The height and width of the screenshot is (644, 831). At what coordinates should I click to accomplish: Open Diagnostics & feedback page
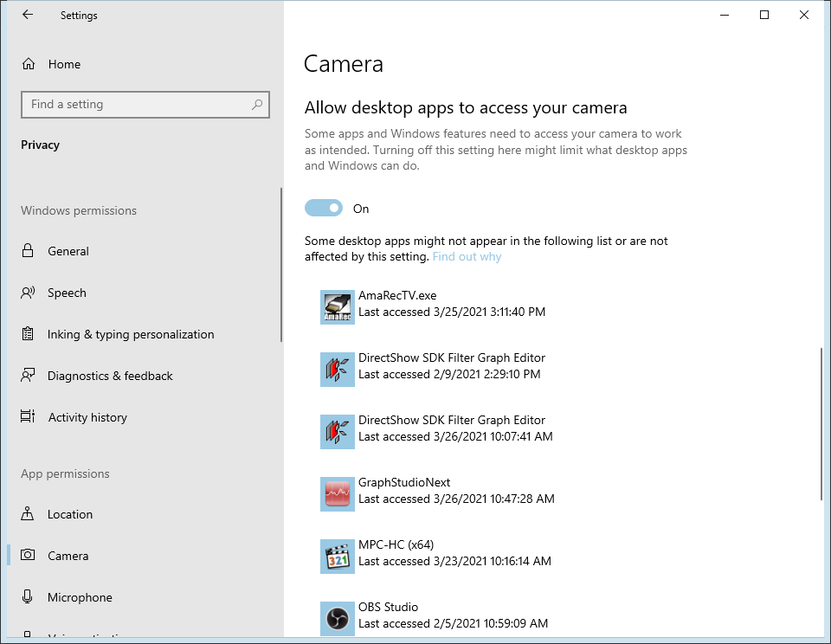pyautogui.click(x=110, y=376)
